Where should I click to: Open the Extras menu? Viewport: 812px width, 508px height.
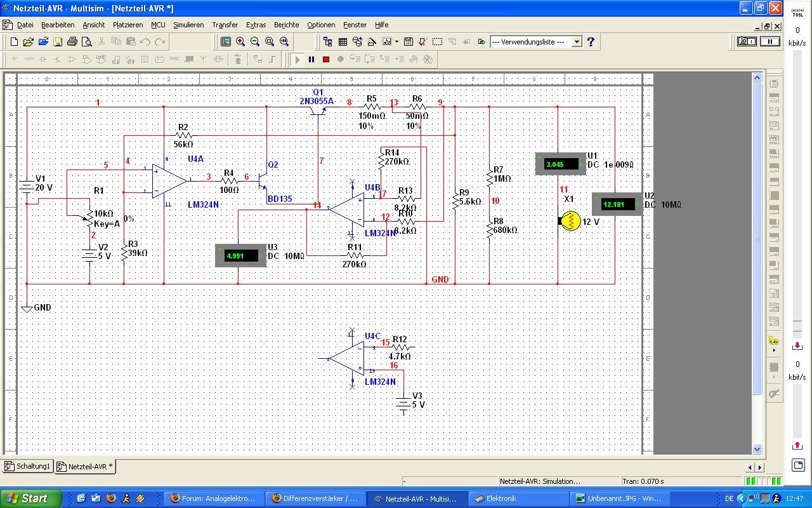coord(256,25)
